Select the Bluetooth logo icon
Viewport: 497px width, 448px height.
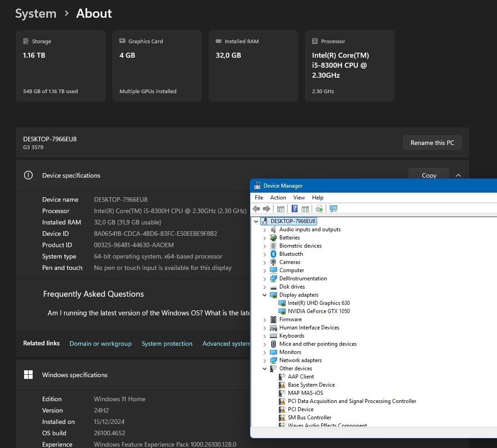[x=273, y=254]
